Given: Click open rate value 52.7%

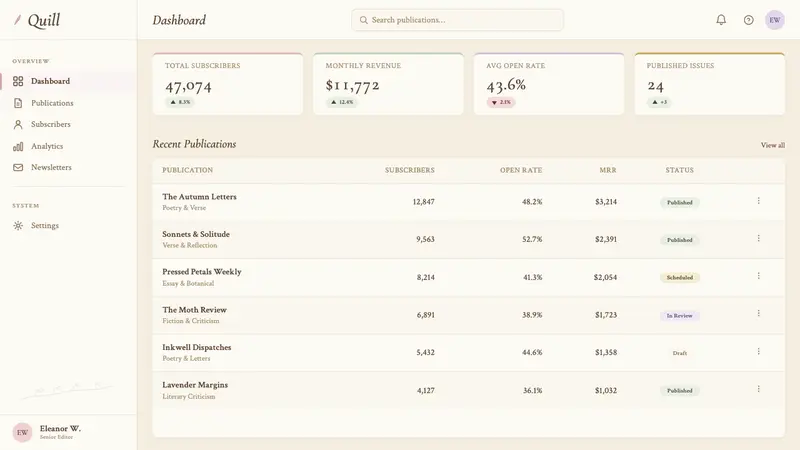Looking at the screenshot, I should pos(532,239).
